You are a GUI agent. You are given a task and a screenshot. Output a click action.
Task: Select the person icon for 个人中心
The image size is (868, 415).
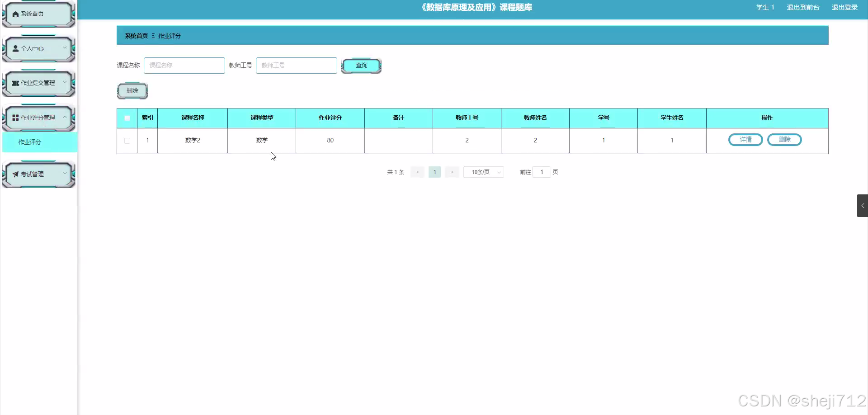click(15, 48)
